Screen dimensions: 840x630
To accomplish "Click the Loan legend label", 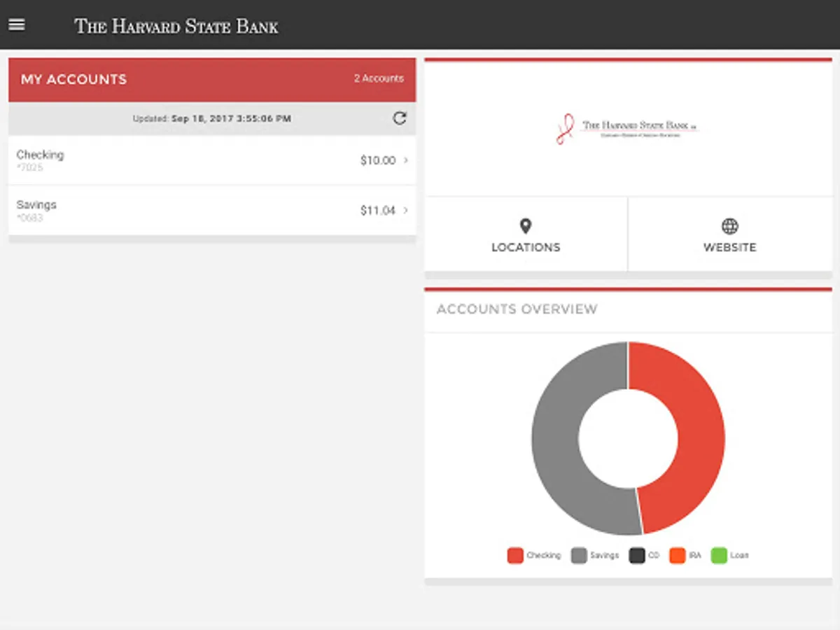I will (740, 556).
